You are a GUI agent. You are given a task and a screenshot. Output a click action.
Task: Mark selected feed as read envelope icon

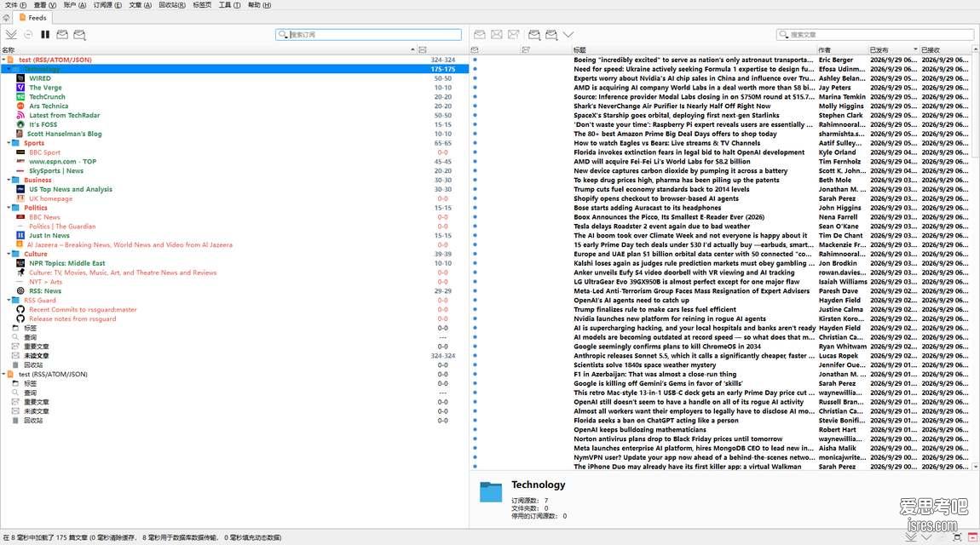click(x=62, y=34)
